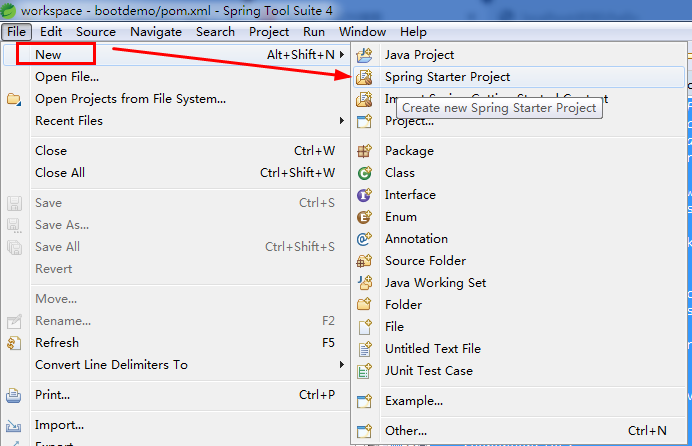
Task: Click the JUnit Test Case icon
Action: coord(365,371)
